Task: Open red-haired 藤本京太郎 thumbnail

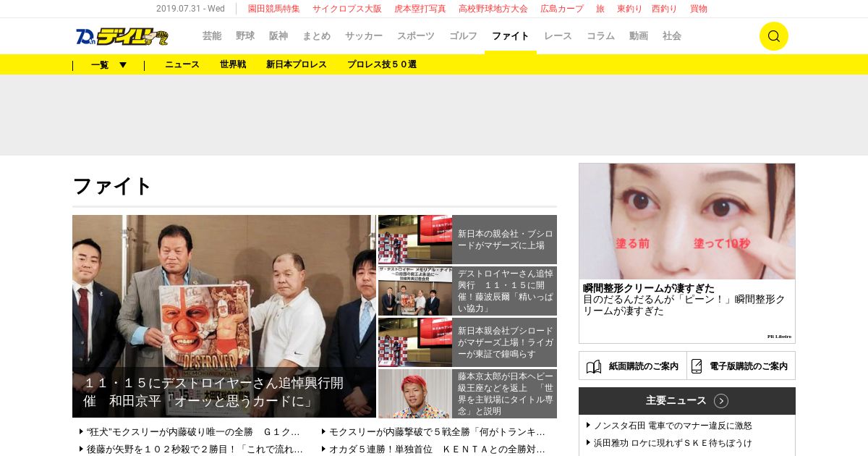Action: 415,394
